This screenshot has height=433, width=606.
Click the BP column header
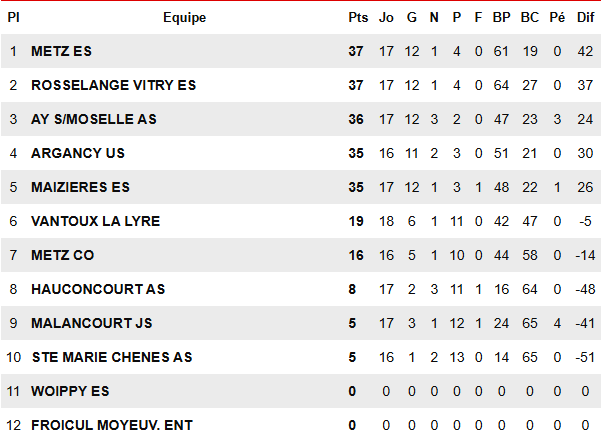[502, 18]
